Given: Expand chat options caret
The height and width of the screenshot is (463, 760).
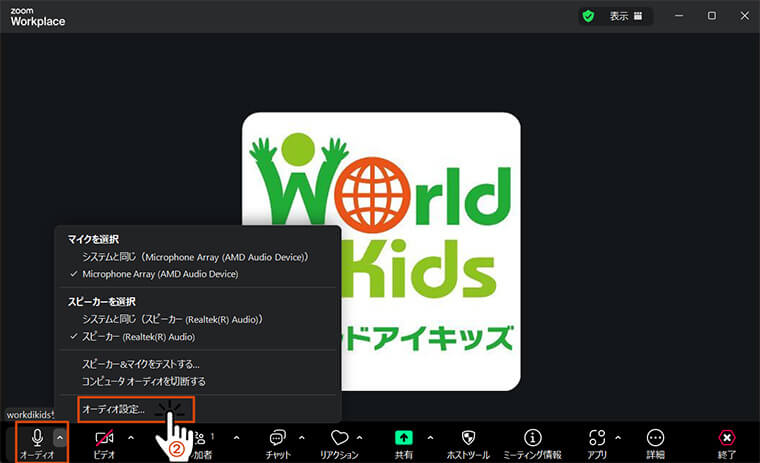Looking at the screenshot, I should [302, 437].
